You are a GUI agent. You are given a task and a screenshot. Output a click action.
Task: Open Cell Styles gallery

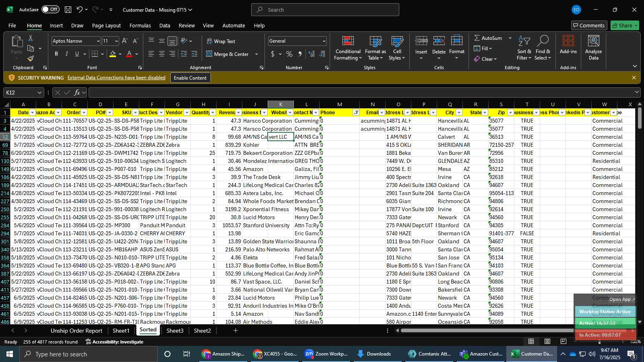pos(397,48)
